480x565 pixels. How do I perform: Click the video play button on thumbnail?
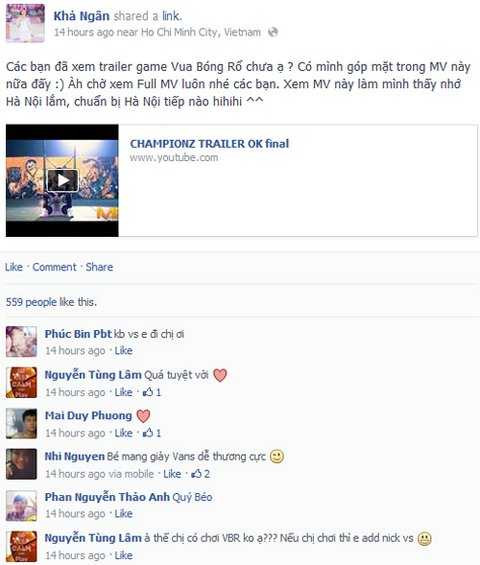pyautogui.click(x=63, y=180)
